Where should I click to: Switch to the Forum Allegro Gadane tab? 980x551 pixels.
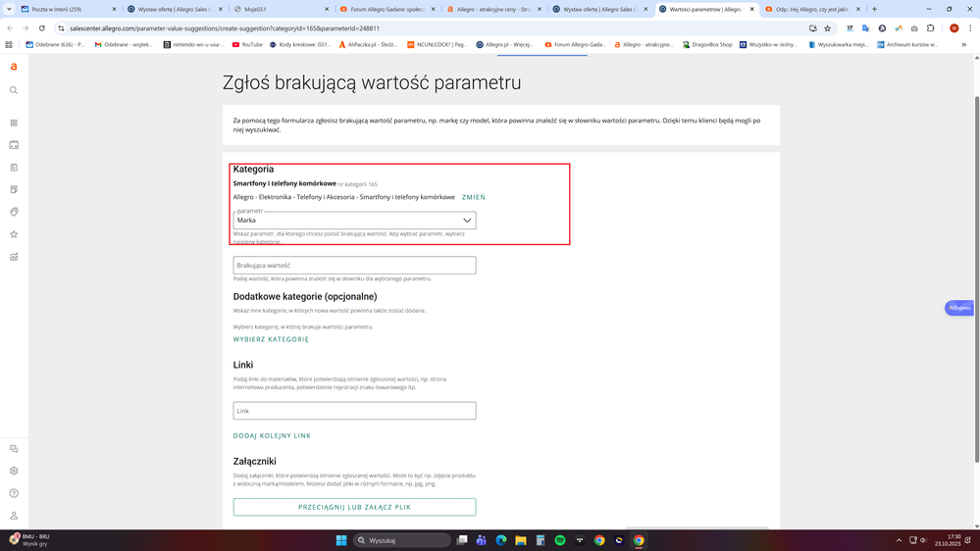click(387, 10)
